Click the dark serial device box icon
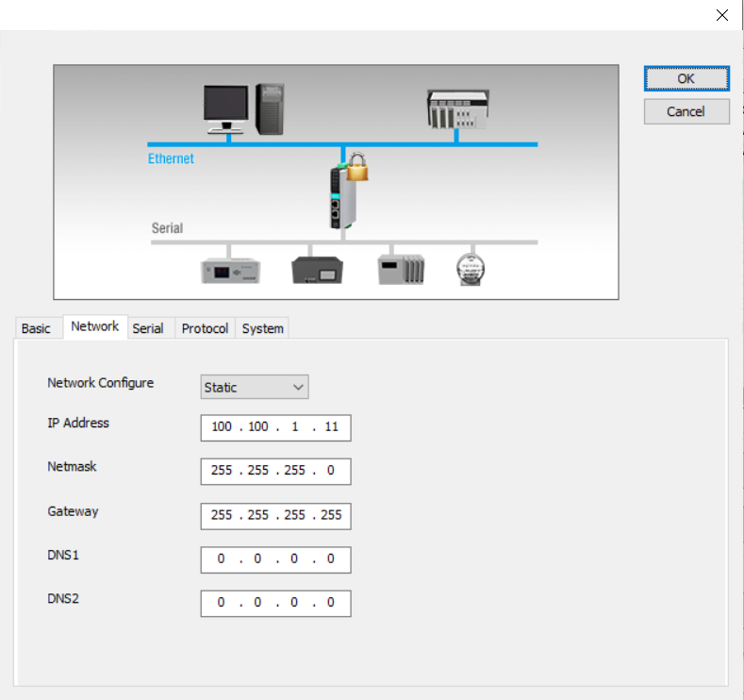744x700 pixels. tap(317, 270)
